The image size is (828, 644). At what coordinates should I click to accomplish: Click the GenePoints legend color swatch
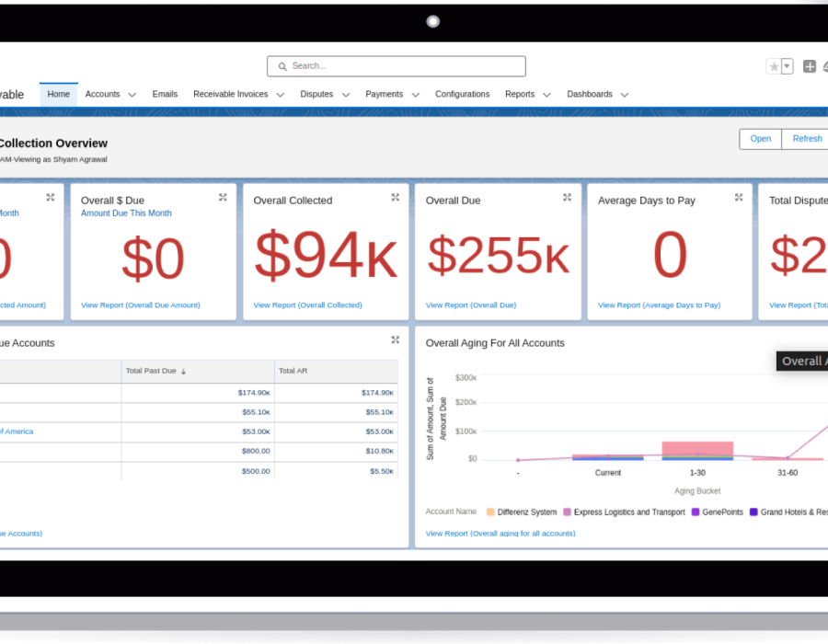coord(696,512)
